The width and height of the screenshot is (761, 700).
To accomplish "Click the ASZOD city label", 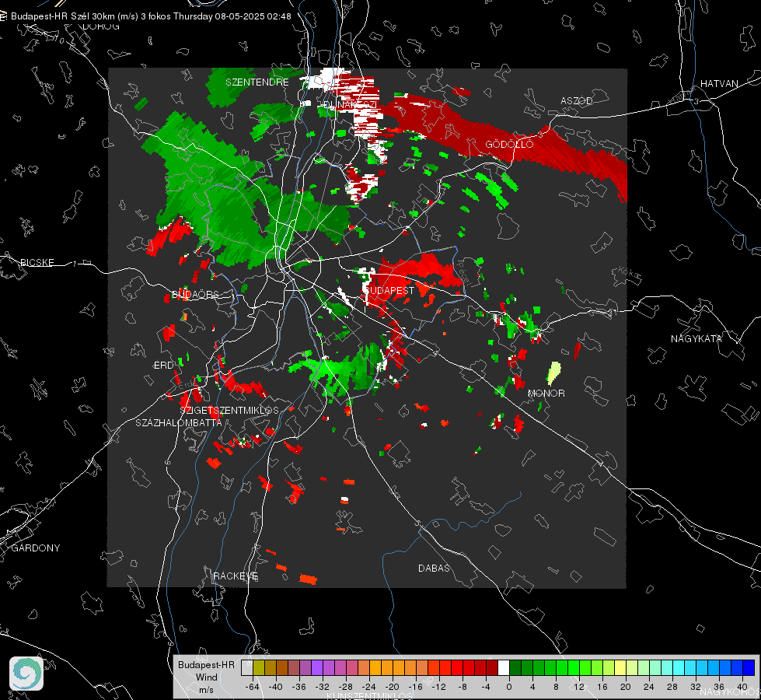I will click(577, 100).
